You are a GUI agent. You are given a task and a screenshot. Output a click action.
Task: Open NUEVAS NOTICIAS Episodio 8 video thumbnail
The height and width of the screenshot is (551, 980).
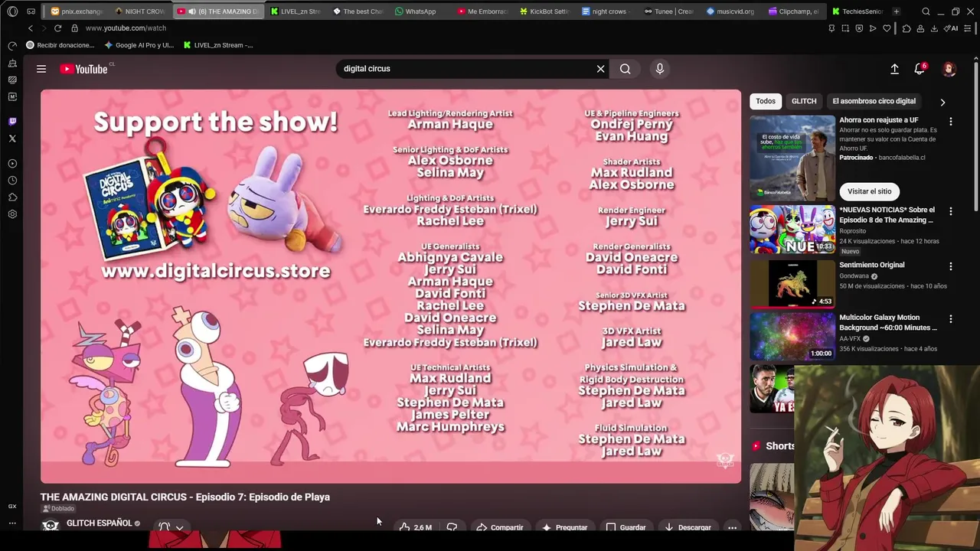(792, 230)
